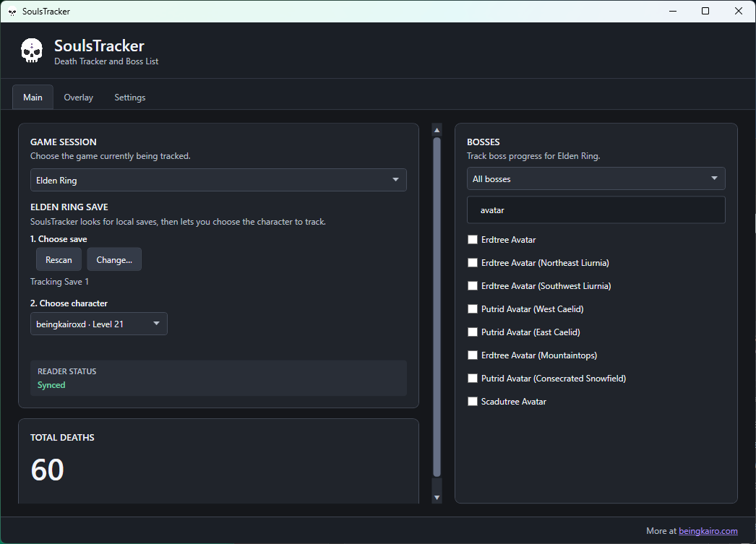Click the BOSSES panel heading

[x=483, y=142]
